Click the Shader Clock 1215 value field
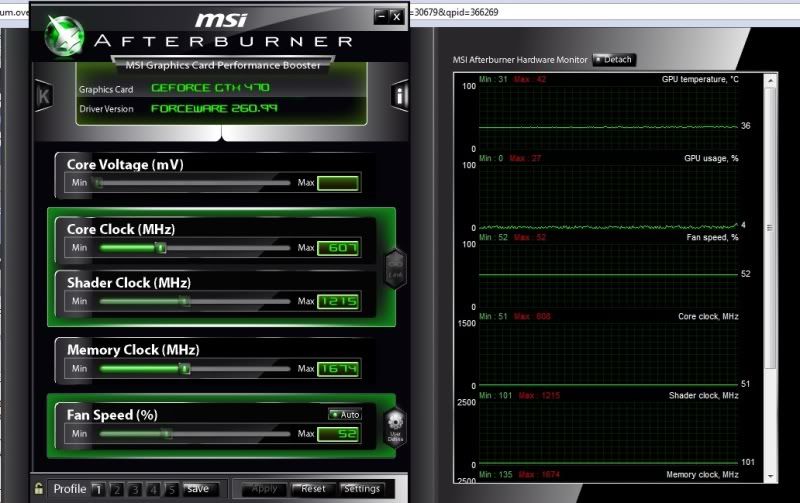This screenshot has height=503, width=800. pos(338,302)
